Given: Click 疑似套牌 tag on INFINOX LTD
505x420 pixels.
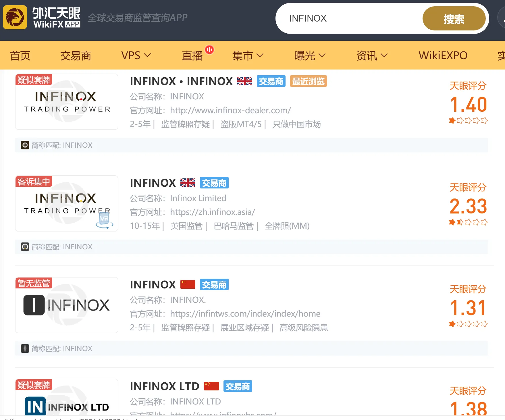Looking at the screenshot, I should click(34, 385).
